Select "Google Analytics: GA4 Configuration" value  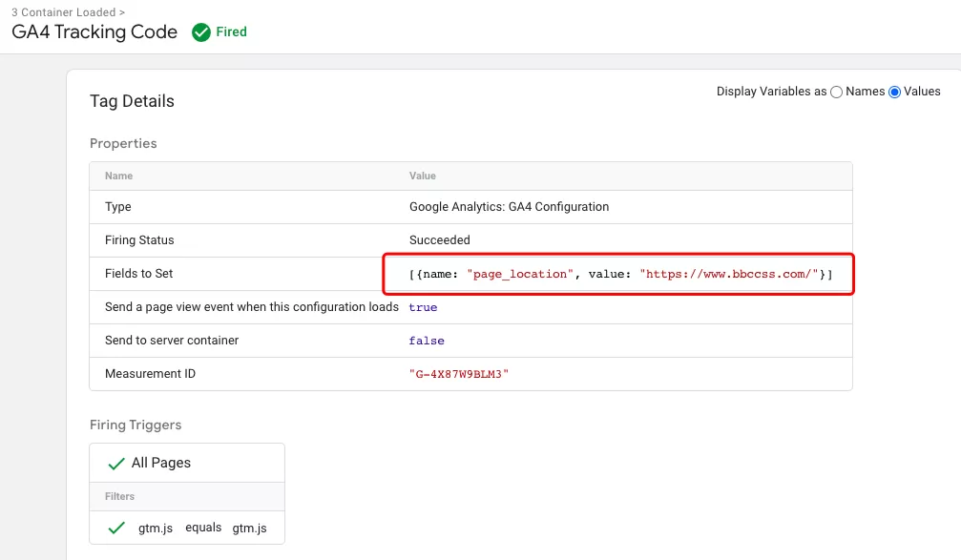click(x=509, y=207)
